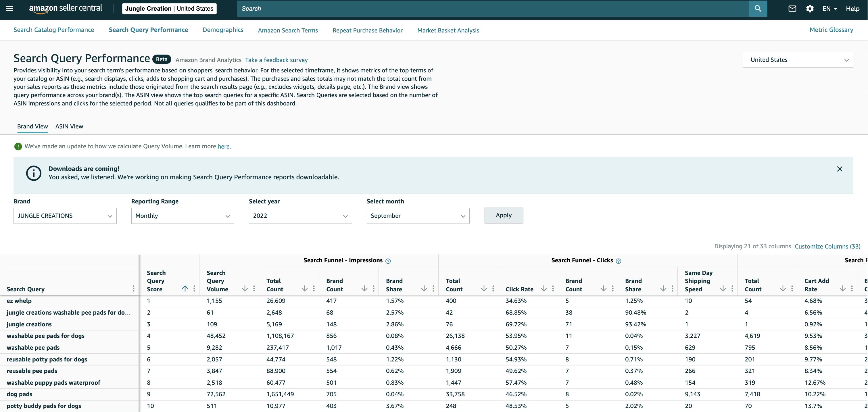Sort ascending by Search Query Score
This screenshot has width=868, height=412.
[x=185, y=289]
